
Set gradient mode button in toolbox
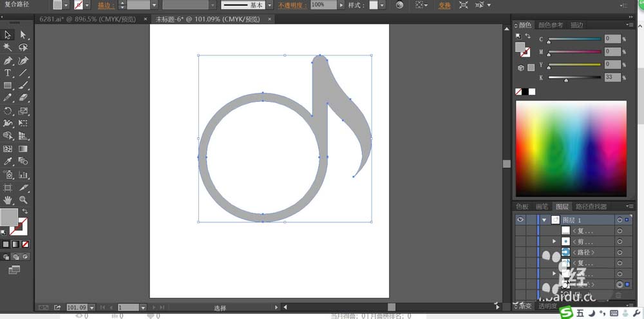click(15, 244)
